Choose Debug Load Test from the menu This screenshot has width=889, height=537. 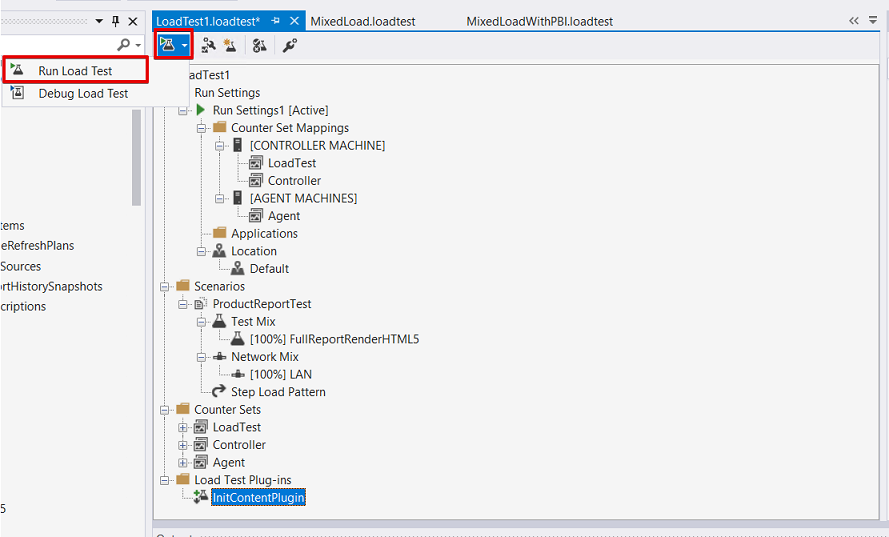(x=83, y=93)
